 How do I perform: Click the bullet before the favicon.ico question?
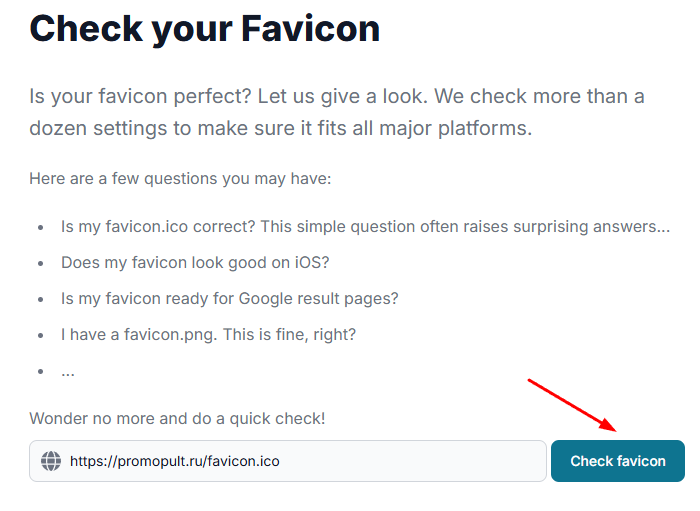click(41, 228)
